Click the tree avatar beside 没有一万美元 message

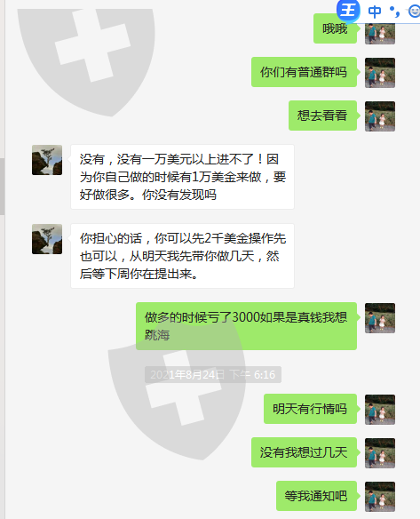[x=47, y=160]
